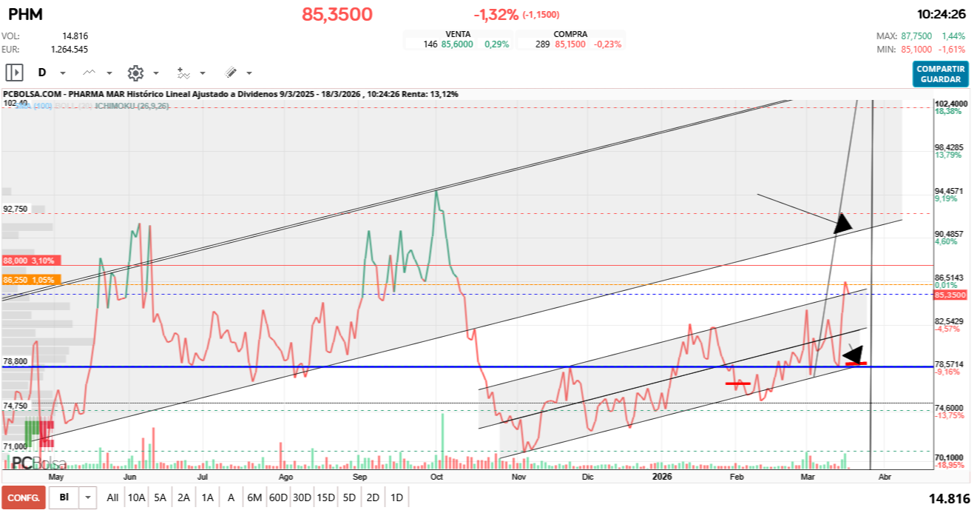Select the 6M time range
The image size is (980, 513).
[x=254, y=497]
